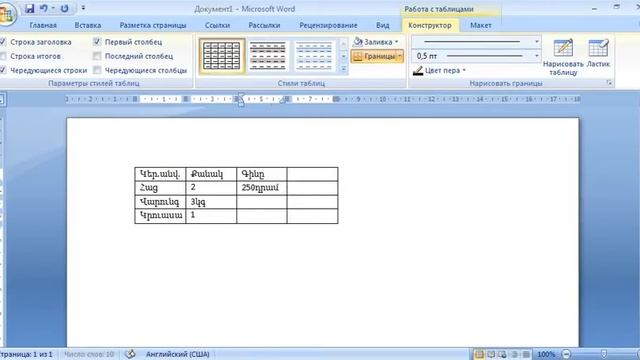Open the Print Layout view icon
The image size is (640, 360).
point(479,354)
